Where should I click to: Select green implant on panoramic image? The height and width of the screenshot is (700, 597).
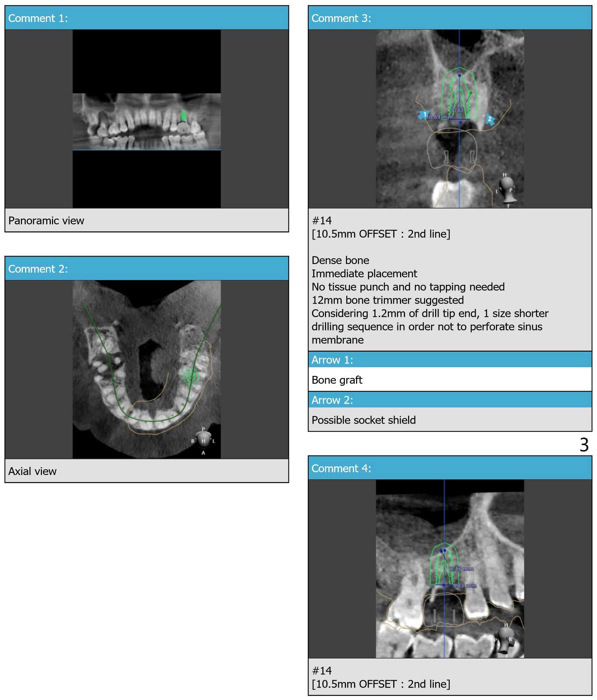coord(183,116)
